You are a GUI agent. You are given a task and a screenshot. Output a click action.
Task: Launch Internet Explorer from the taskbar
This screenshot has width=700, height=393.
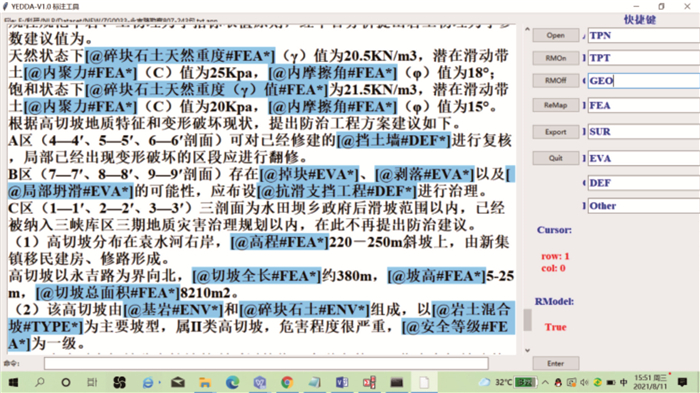pos(148,383)
